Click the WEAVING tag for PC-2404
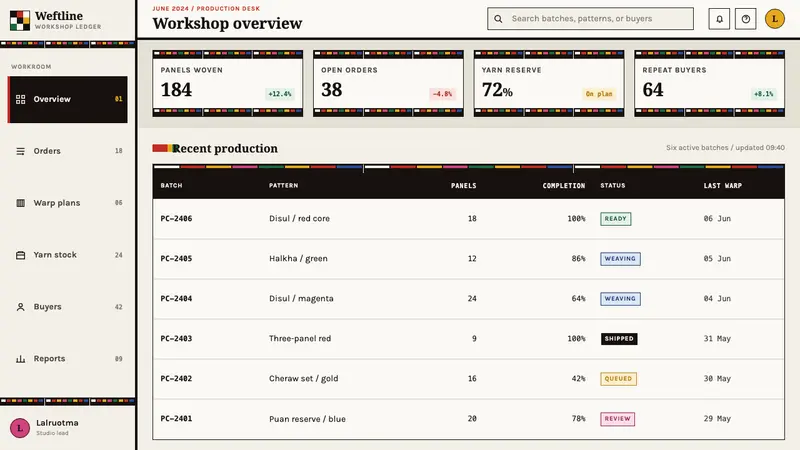The width and height of the screenshot is (800, 450). pos(620,299)
